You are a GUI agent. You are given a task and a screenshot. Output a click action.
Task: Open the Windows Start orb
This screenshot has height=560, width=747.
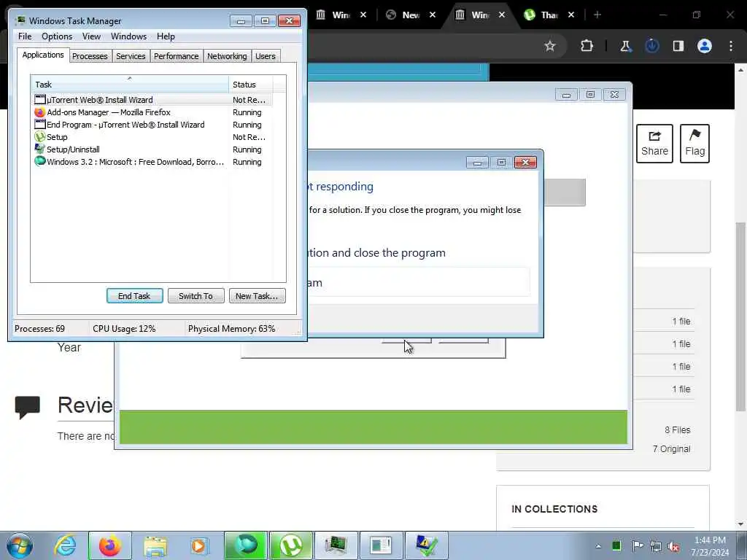click(x=19, y=545)
